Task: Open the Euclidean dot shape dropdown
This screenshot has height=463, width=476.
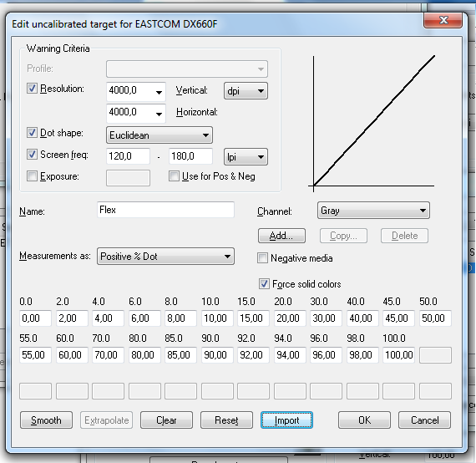Action: tap(160, 135)
